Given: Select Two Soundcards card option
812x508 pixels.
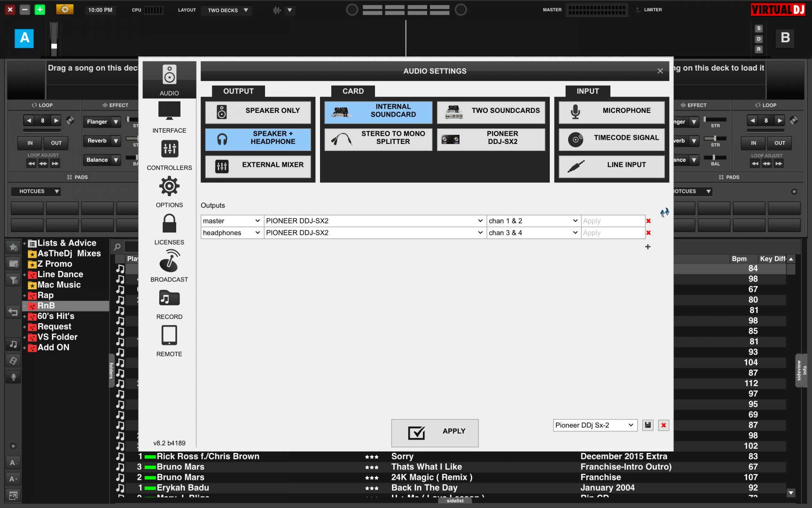Looking at the screenshot, I should [x=491, y=112].
